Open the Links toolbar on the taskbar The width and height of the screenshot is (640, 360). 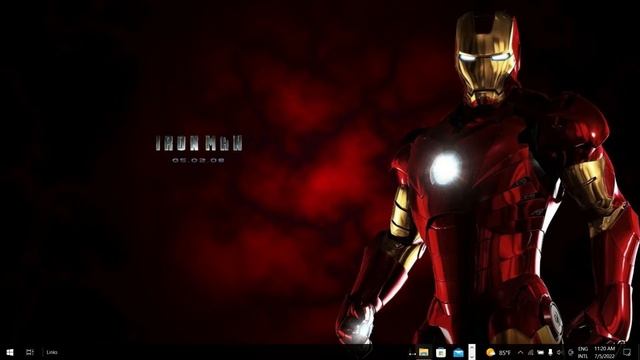52,352
